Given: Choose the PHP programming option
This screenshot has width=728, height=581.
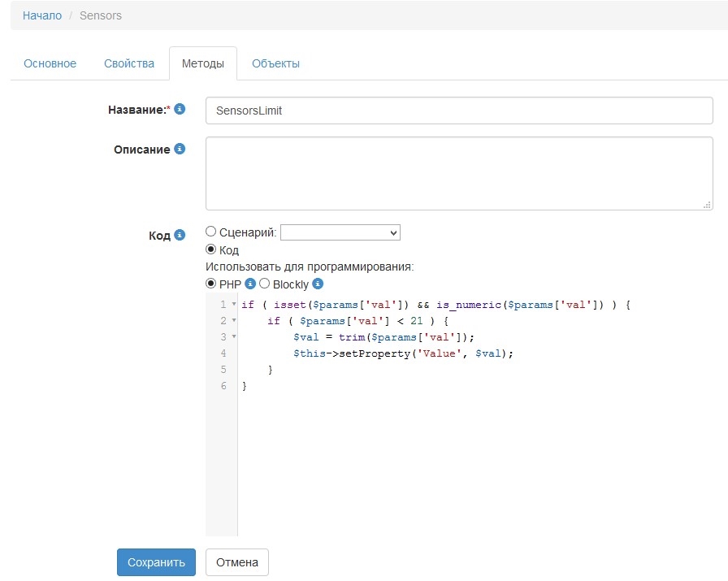Looking at the screenshot, I should click(210, 284).
